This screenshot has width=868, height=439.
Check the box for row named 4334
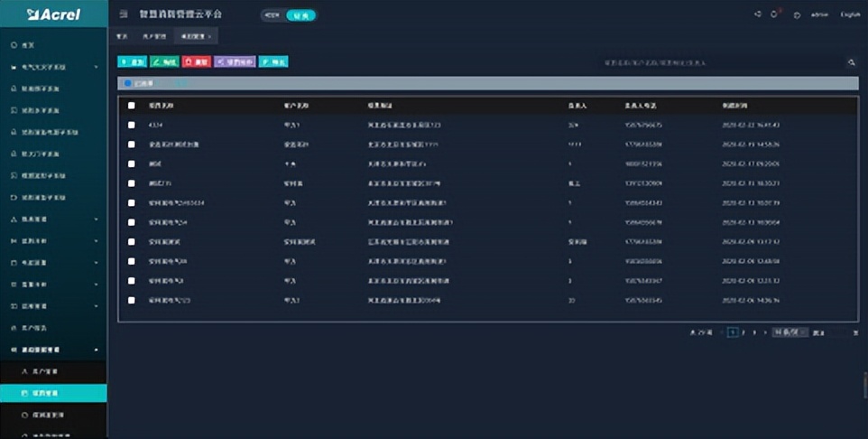[x=132, y=125]
